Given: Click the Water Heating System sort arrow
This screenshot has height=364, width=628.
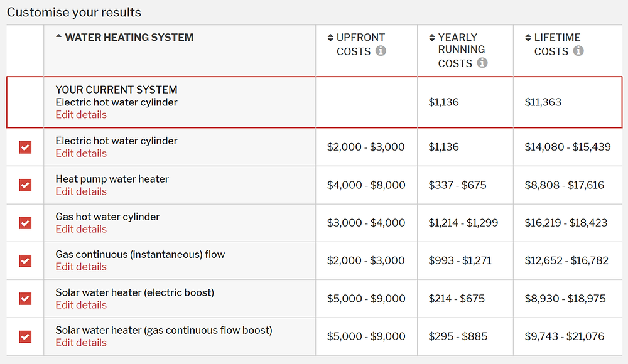Looking at the screenshot, I should [59, 37].
